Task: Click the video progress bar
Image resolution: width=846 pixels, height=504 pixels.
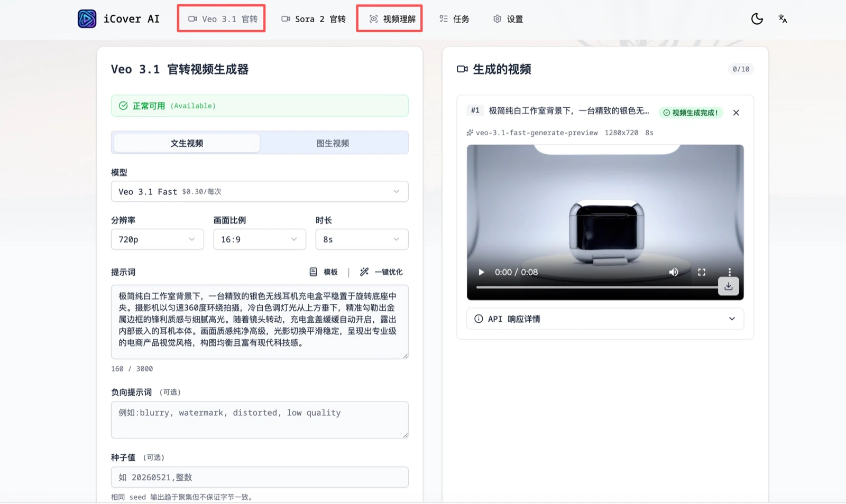Action: [x=597, y=287]
